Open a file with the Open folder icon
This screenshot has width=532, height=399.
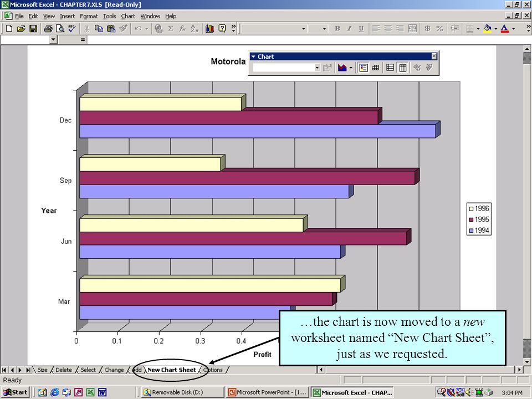tap(21, 28)
